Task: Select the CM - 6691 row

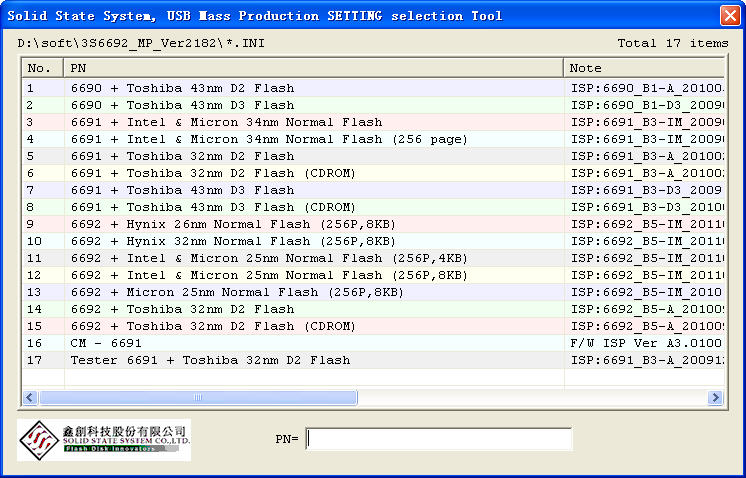Action: coord(106,343)
